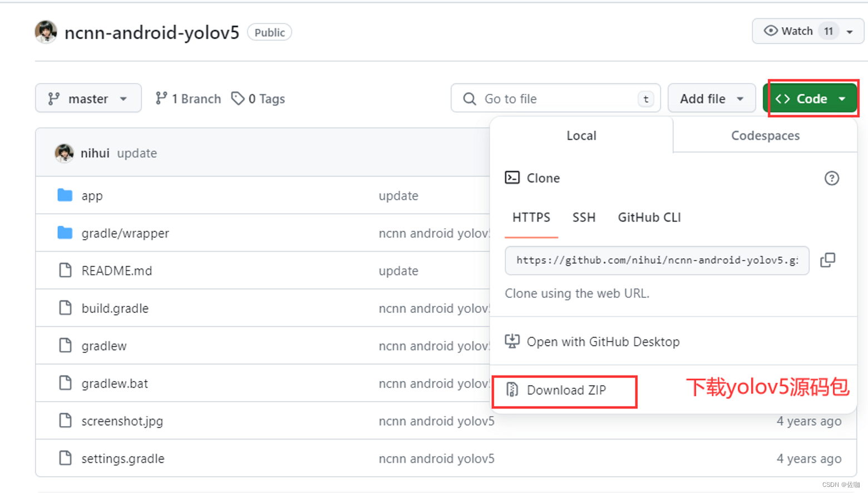The width and height of the screenshot is (868, 493).
Task: Open the gradle/wrapper folder
Action: [125, 233]
